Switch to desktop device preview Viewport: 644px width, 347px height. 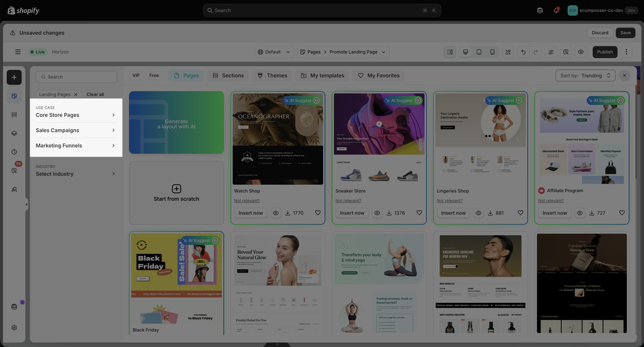coord(465,52)
